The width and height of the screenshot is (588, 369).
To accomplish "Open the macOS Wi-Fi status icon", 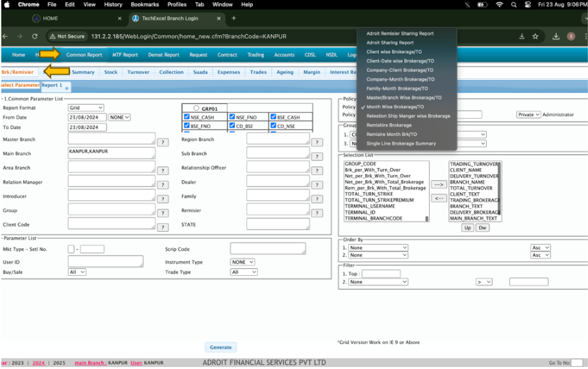I will pyautogui.click(x=500, y=5).
